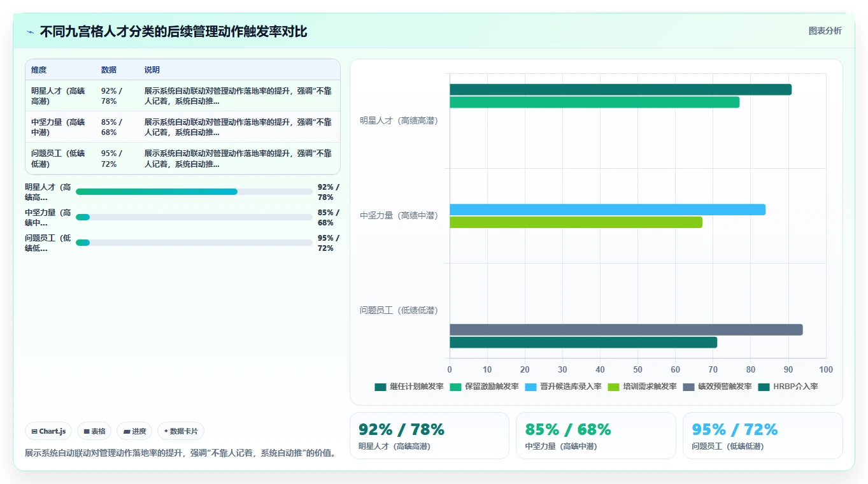868x484 pixels.
Task: Open the 95% / 72% data card
Action: [x=763, y=436]
